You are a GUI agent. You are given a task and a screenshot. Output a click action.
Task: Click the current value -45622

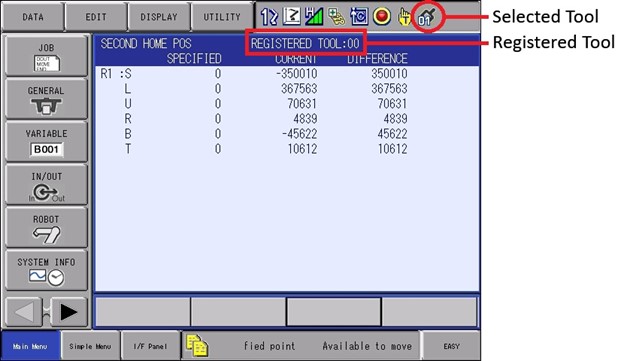tap(299, 134)
